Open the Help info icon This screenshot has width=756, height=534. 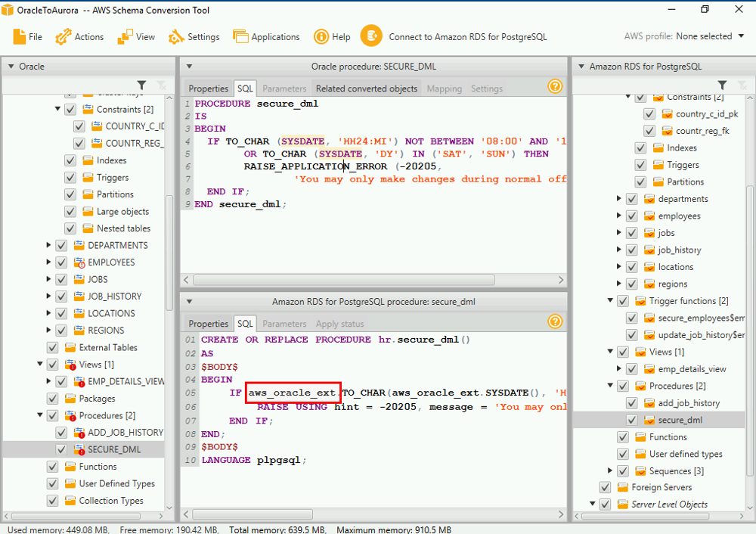point(321,36)
